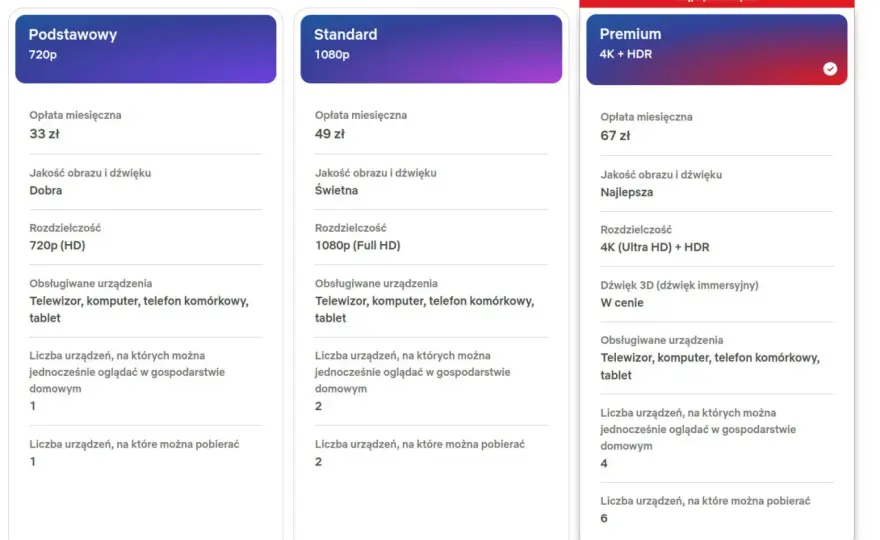Click the 49 zł Standard monthly price
This screenshot has width=880, height=540.
pyautogui.click(x=329, y=134)
